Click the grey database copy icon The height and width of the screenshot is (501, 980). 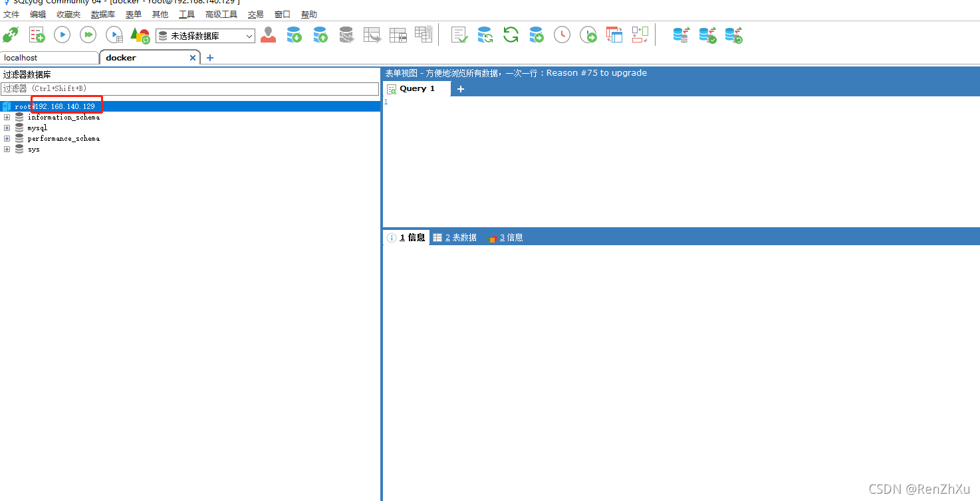pos(346,35)
